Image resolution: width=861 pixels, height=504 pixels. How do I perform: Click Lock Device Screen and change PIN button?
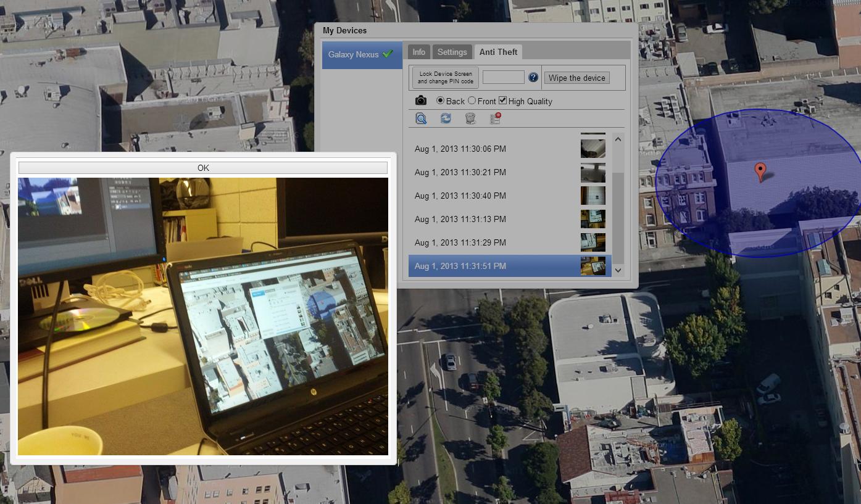click(446, 78)
